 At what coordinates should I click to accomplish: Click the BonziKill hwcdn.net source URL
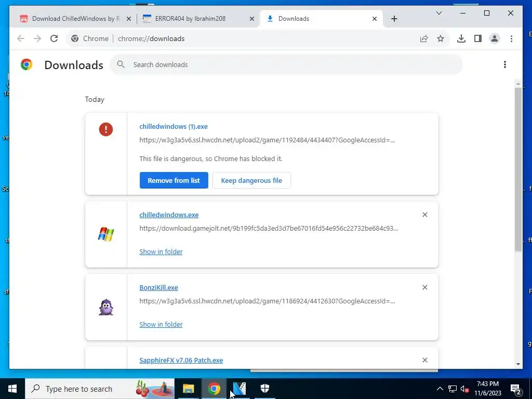[268, 301]
